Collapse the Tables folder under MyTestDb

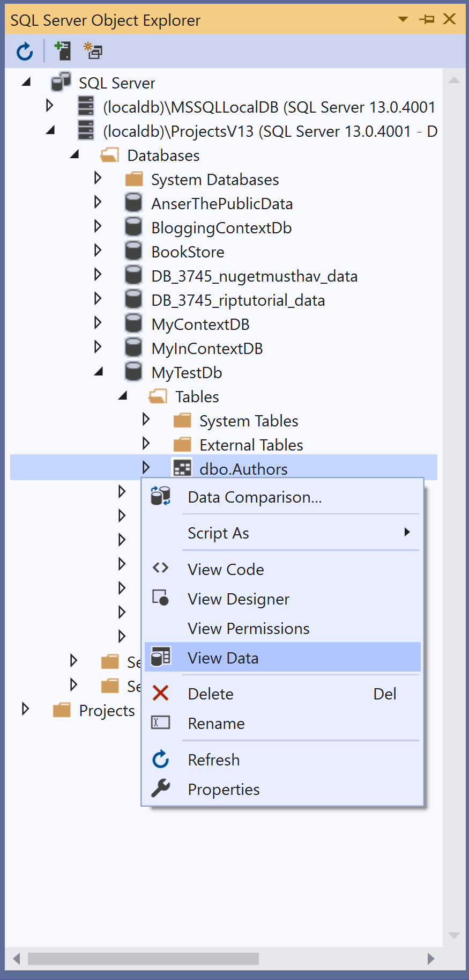coord(123,396)
